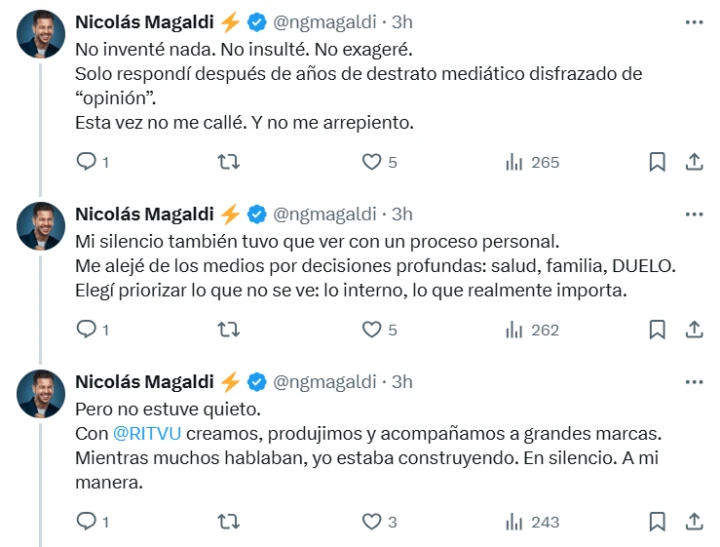View analytics showing 265 views

[x=533, y=162]
